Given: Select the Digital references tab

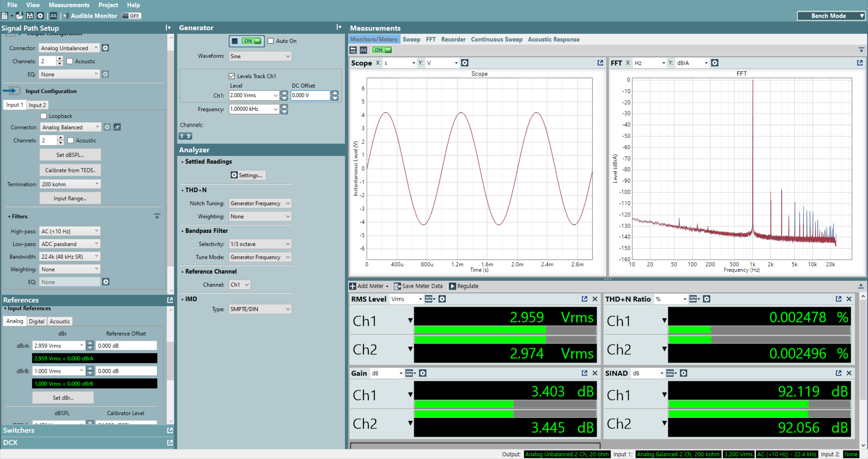Looking at the screenshot, I should (37, 321).
